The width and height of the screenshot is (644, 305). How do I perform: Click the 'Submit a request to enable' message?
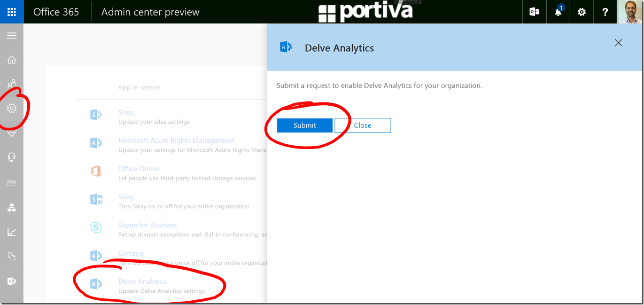pyautogui.click(x=380, y=86)
